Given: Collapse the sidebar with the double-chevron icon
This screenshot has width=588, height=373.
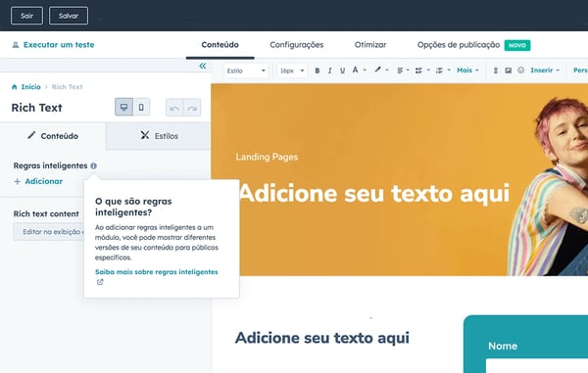Looking at the screenshot, I should tap(203, 67).
